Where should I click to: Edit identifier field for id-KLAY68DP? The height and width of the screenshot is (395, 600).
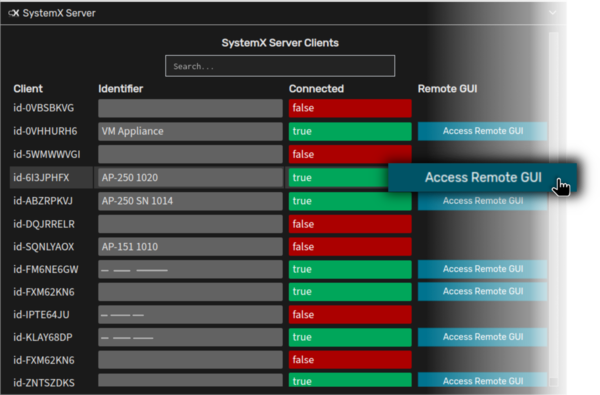190,337
